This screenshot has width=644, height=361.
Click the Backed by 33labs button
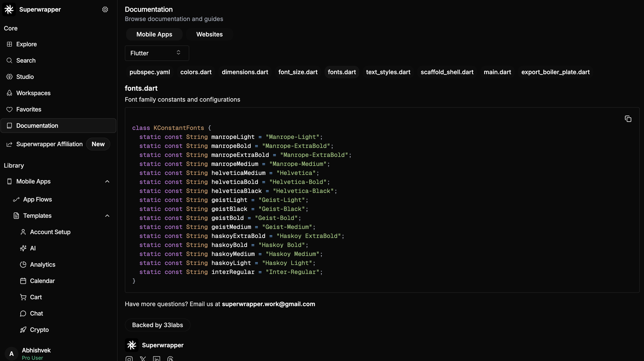click(157, 325)
